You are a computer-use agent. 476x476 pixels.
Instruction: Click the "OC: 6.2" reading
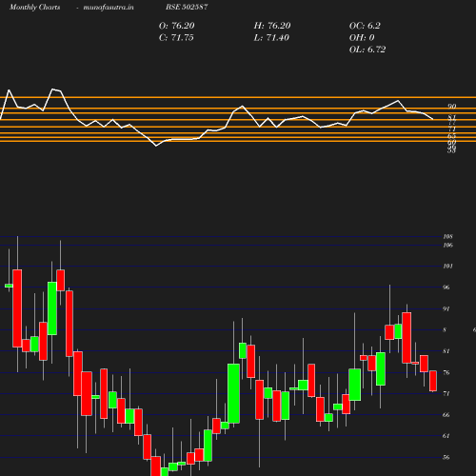pyautogui.click(x=365, y=26)
